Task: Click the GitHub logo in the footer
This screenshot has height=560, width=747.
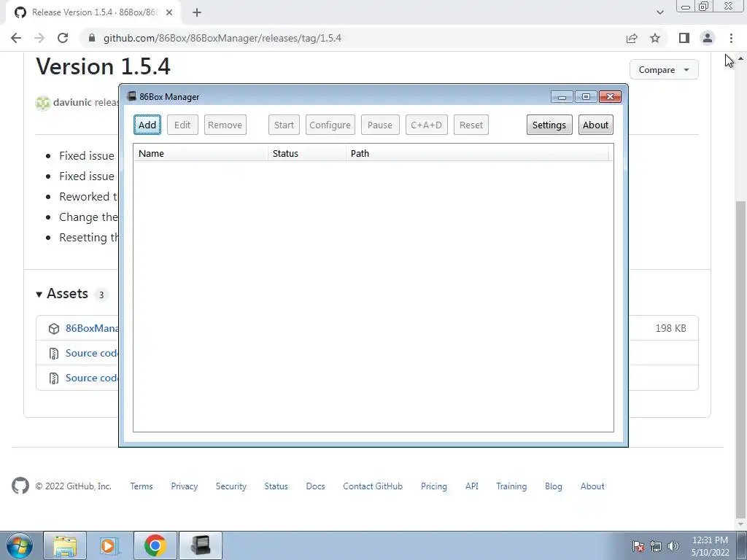Action: (x=20, y=486)
